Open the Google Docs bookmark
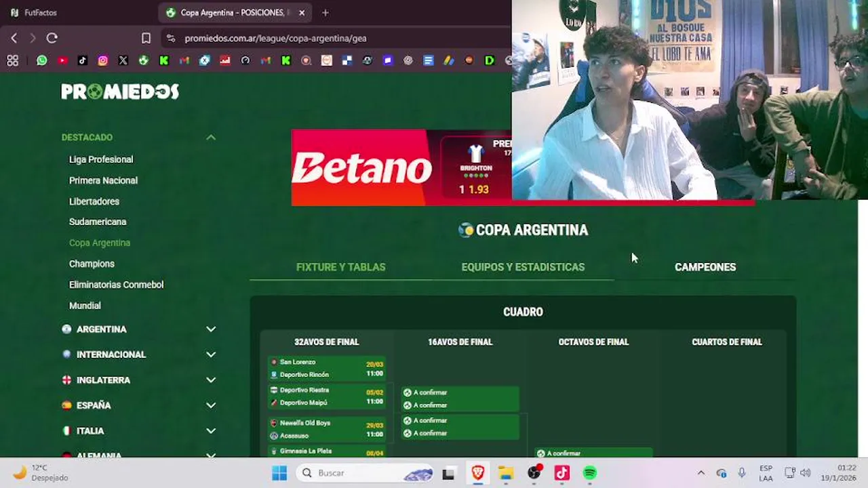Image resolution: width=868 pixels, height=488 pixels. click(429, 60)
